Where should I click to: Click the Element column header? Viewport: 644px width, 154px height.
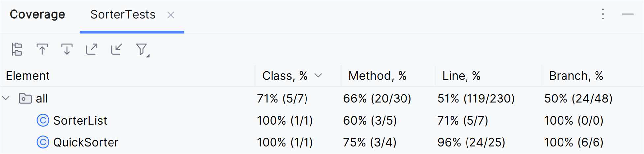click(x=28, y=76)
